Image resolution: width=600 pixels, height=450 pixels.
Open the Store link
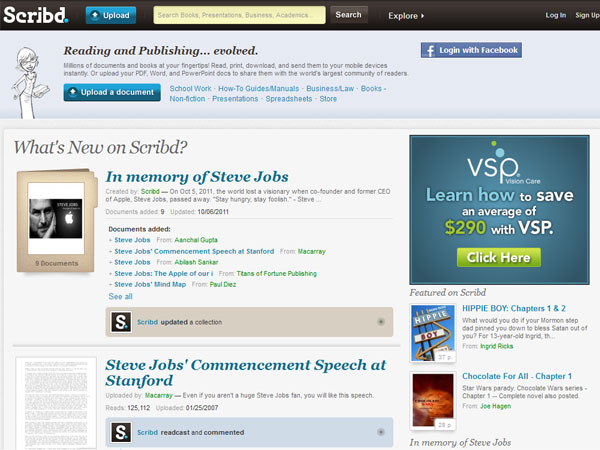pyautogui.click(x=328, y=99)
